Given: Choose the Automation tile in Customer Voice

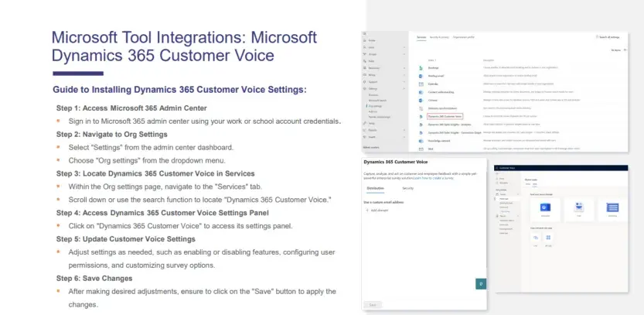Looking at the screenshot, I should [546, 209].
